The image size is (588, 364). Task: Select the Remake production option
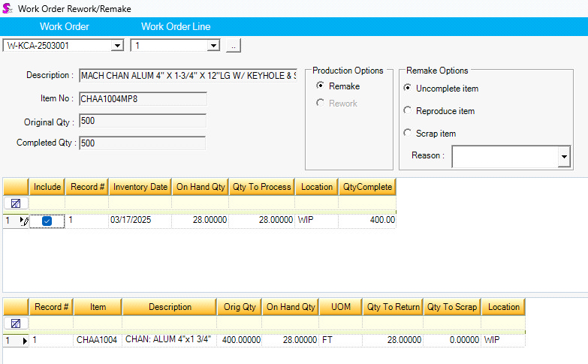(320, 86)
